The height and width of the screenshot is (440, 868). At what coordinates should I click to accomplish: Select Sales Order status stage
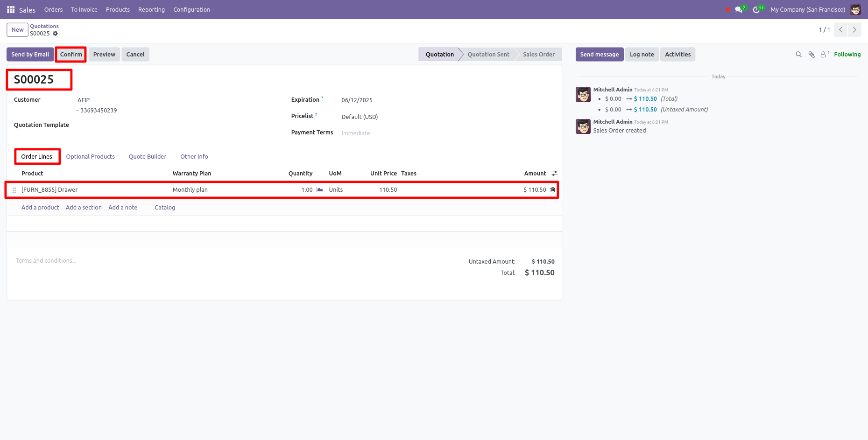click(539, 55)
